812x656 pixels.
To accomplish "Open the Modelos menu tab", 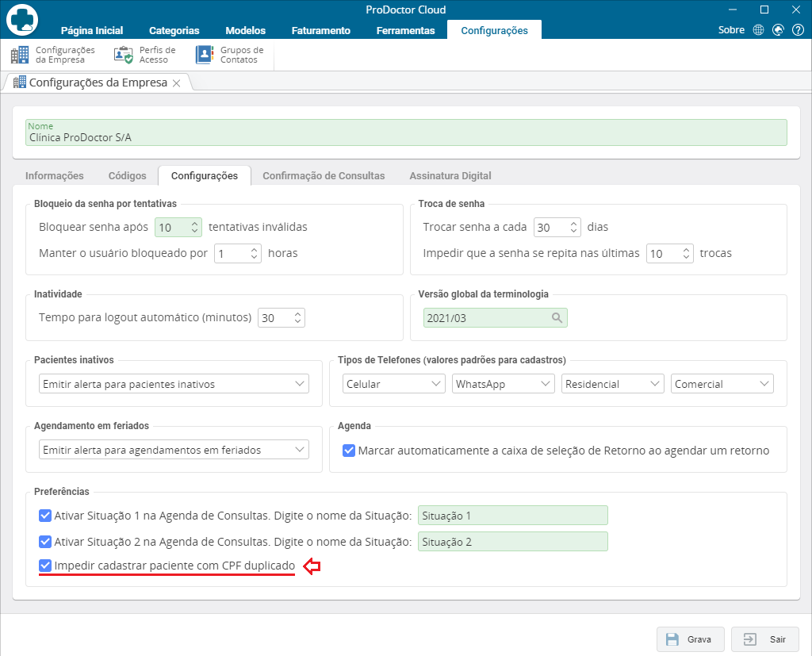I will point(246,31).
